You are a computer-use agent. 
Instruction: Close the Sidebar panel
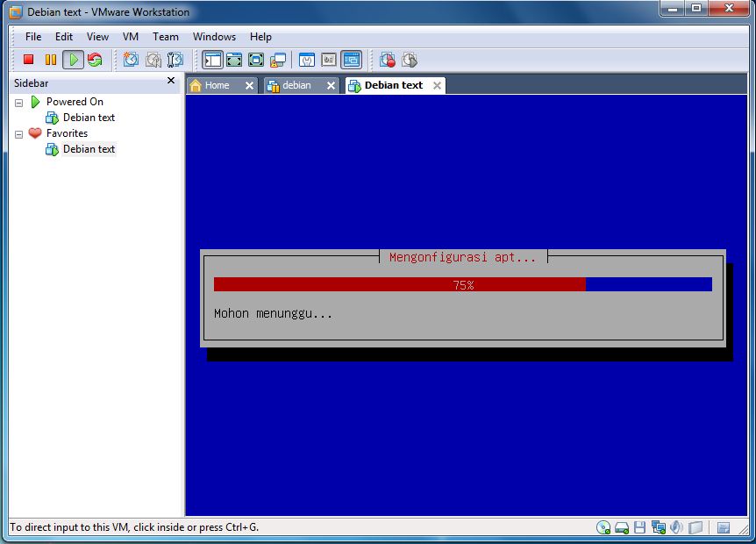pos(171,81)
